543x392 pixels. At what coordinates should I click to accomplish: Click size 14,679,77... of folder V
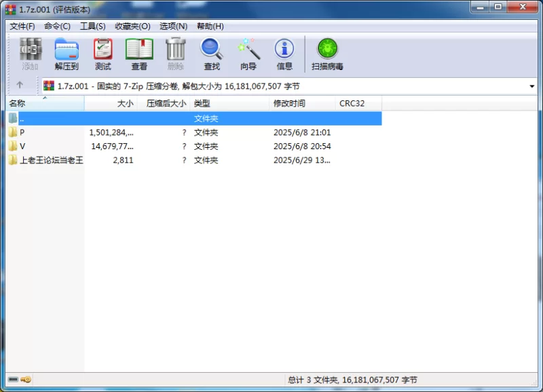click(112, 146)
